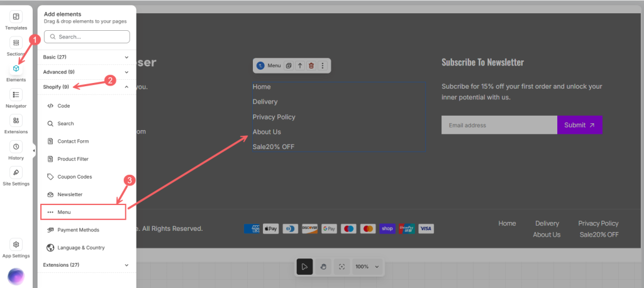Open the Templates panel in sidebar
The height and width of the screenshot is (288, 644).
click(16, 20)
